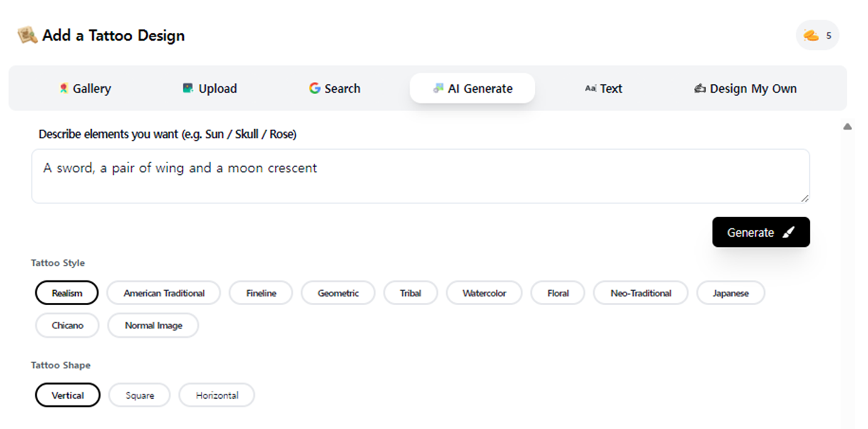Click the Gallery tab icon
868x429 pixels.
point(64,89)
